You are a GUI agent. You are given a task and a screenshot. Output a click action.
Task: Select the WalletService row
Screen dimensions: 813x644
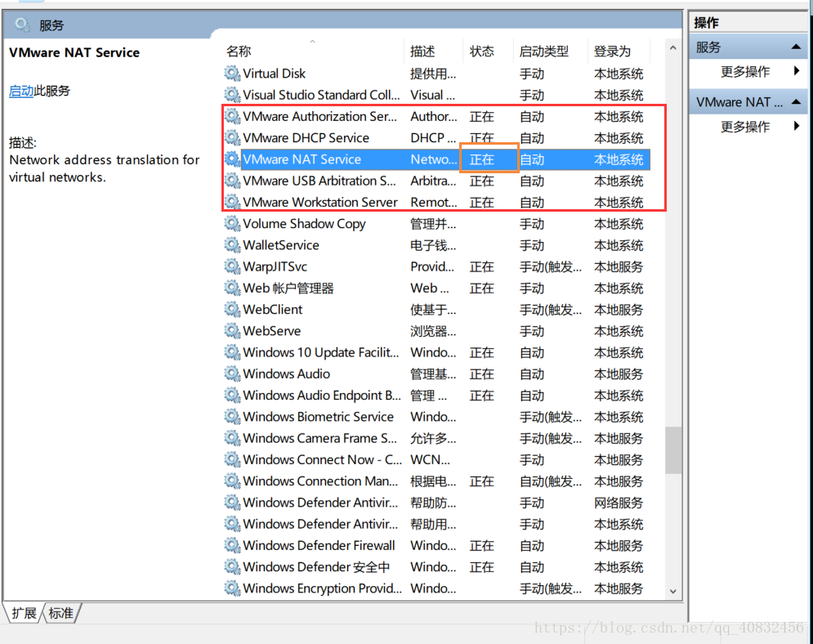tap(436, 245)
